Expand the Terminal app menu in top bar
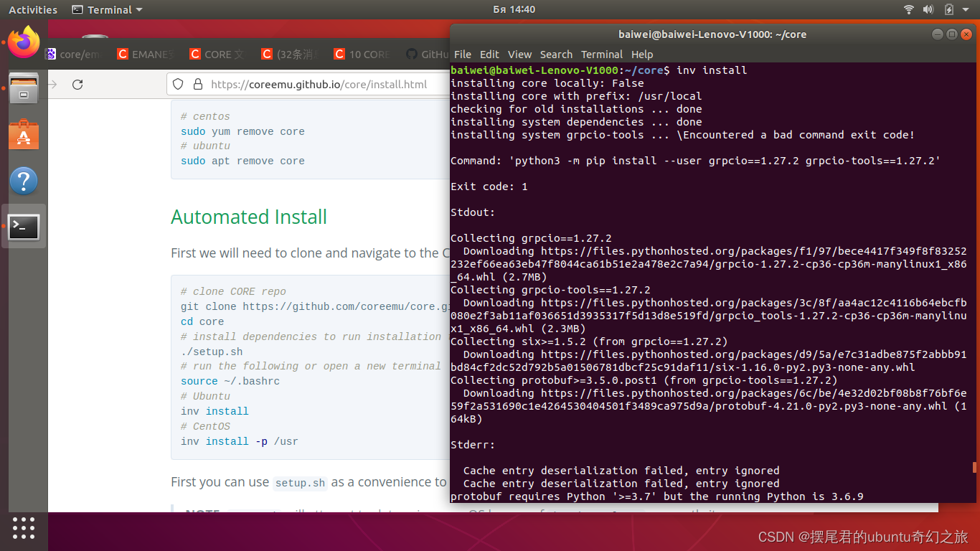980x551 pixels. click(x=108, y=10)
